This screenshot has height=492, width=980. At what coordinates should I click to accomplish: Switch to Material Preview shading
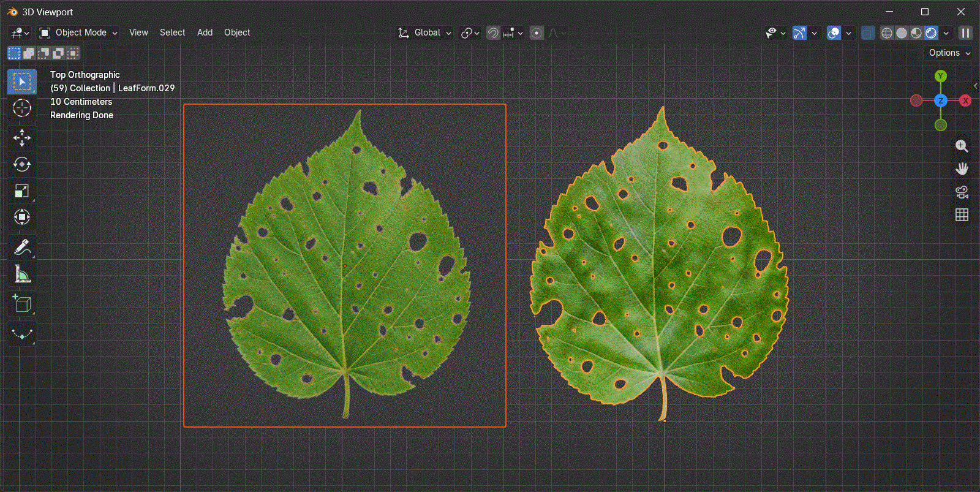(916, 33)
